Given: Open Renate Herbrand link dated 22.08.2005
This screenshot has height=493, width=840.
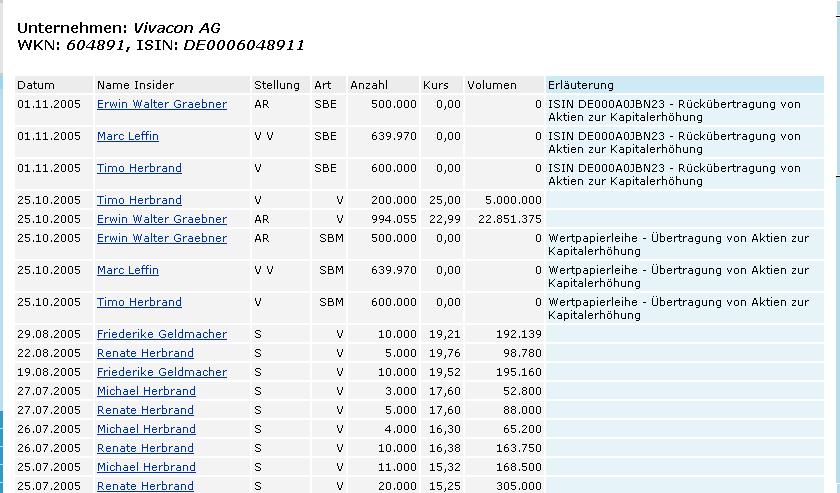Looking at the screenshot, I should coord(145,353).
